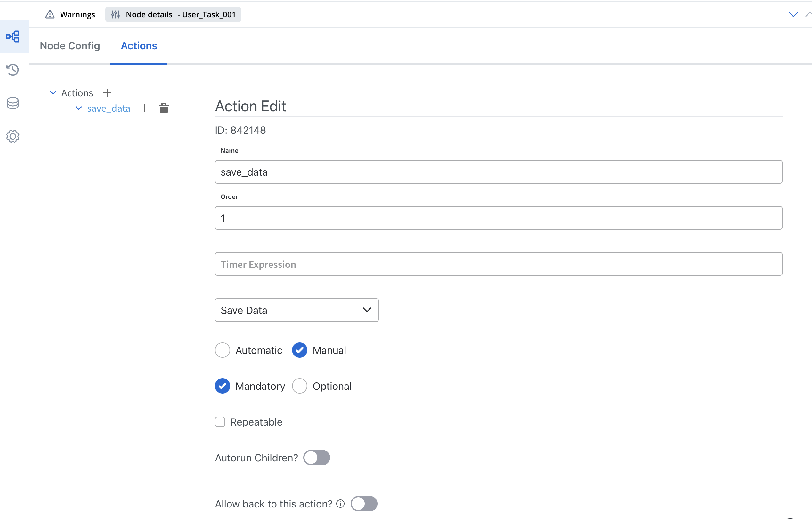Expand the panel with the gray up chevron
The height and width of the screenshot is (519, 812).
coord(808,14)
